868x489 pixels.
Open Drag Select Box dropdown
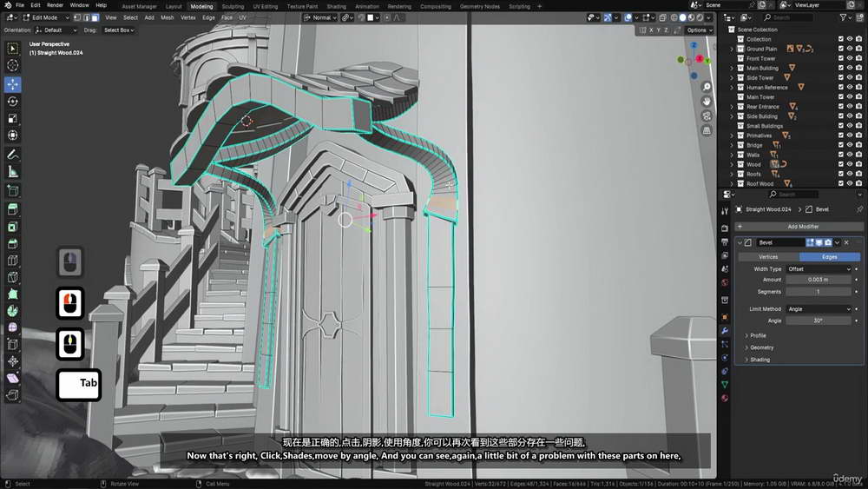click(x=118, y=30)
